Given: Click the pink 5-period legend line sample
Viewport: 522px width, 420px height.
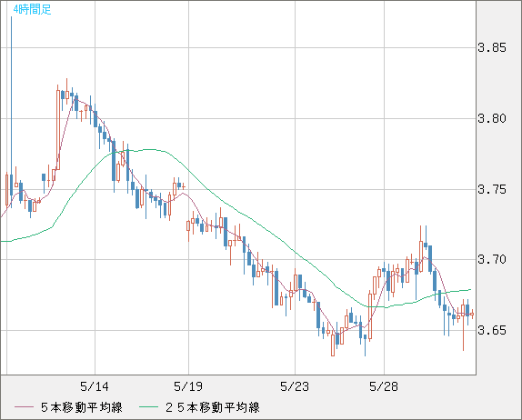Looking at the screenshot, I should (24, 407).
